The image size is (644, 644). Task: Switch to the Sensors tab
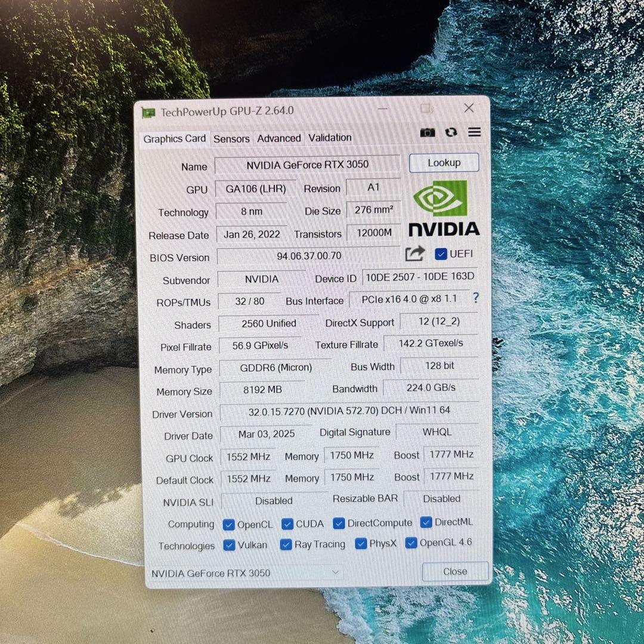click(231, 138)
